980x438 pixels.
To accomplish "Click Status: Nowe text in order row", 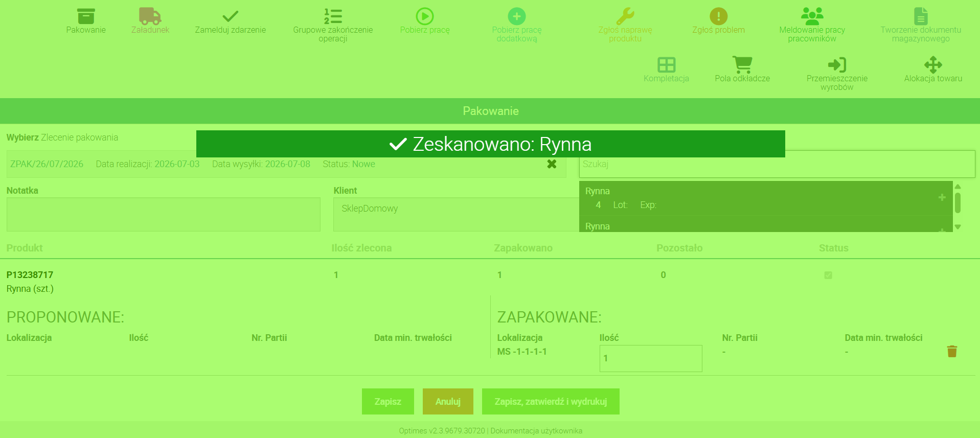I will (349, 164).
